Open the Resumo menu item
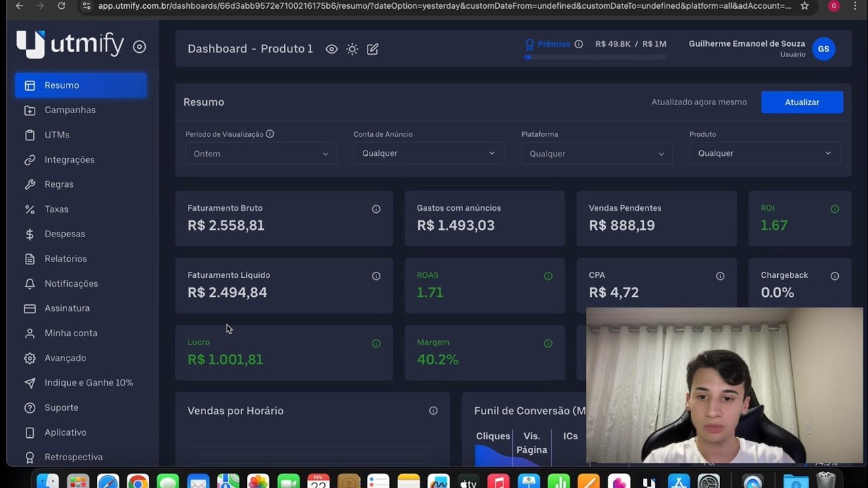The width and height of the screenshot is (868, 488). point(81,85)
